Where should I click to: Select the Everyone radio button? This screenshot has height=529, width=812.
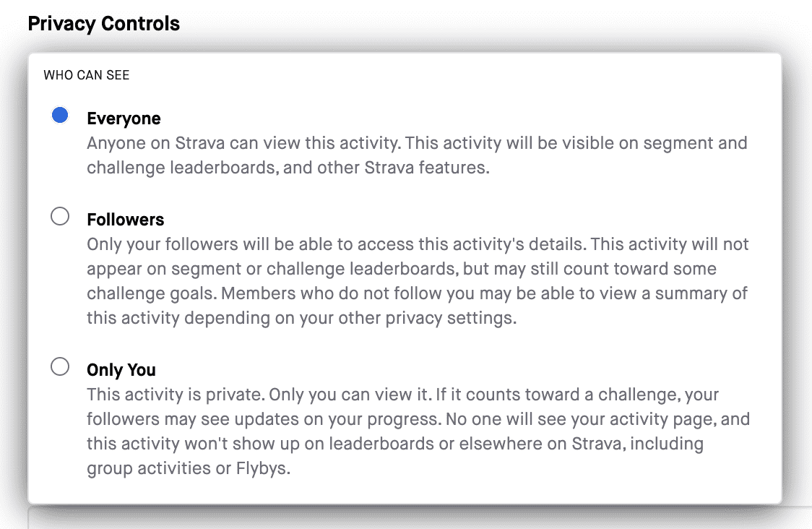[x=60, y=116]
